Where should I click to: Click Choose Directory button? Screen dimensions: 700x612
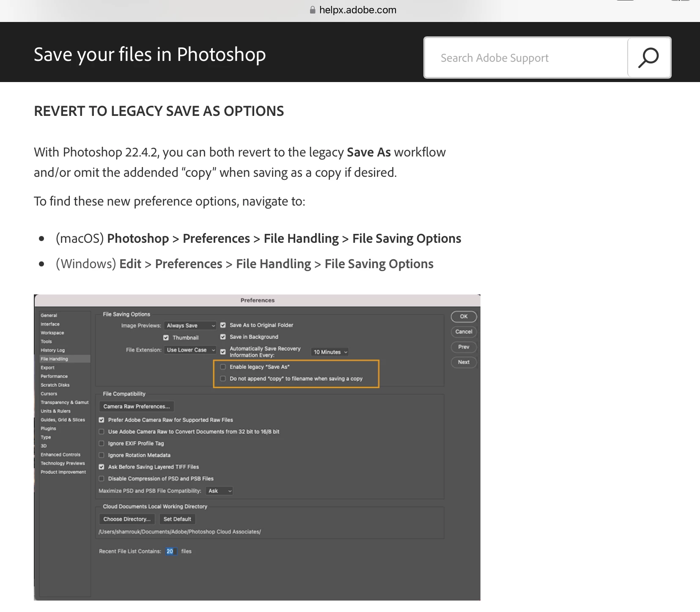(x=127, y=519)
